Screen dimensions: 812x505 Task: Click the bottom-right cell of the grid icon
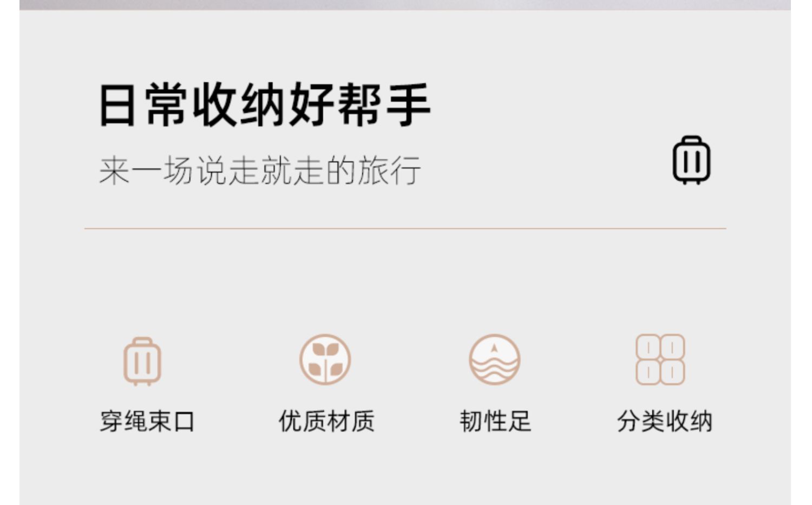(x=673, y=372)
